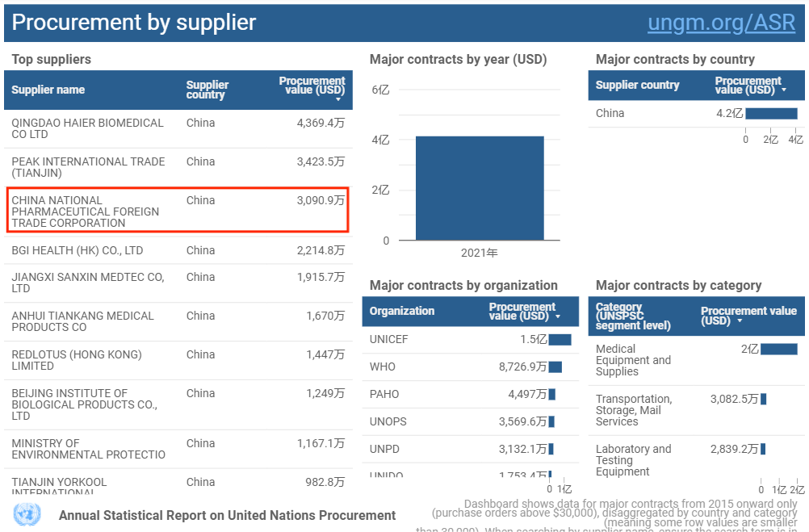Screen dimensions: 809x532
Task: Open the ungm.org/ASR link
Action: tap(721, 22)
